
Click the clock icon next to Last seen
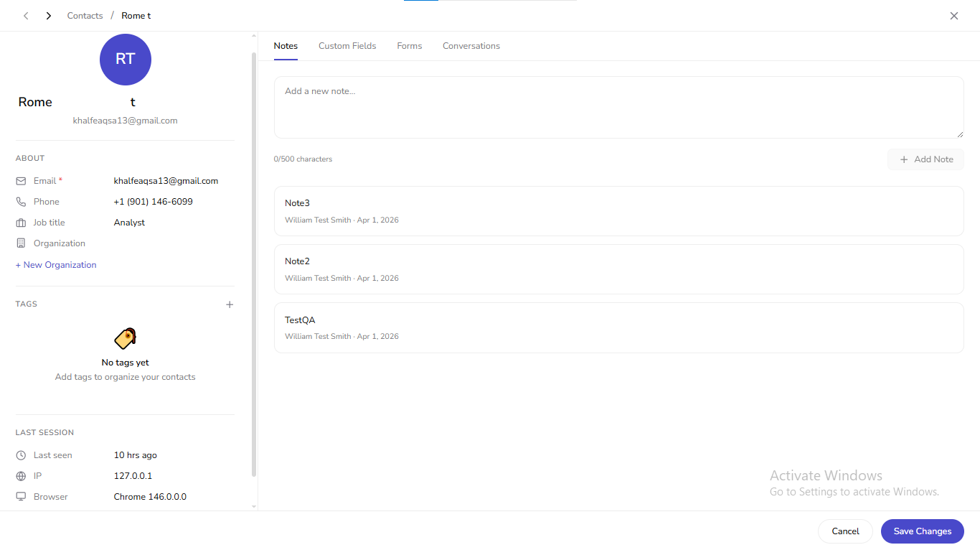[22, 455]
